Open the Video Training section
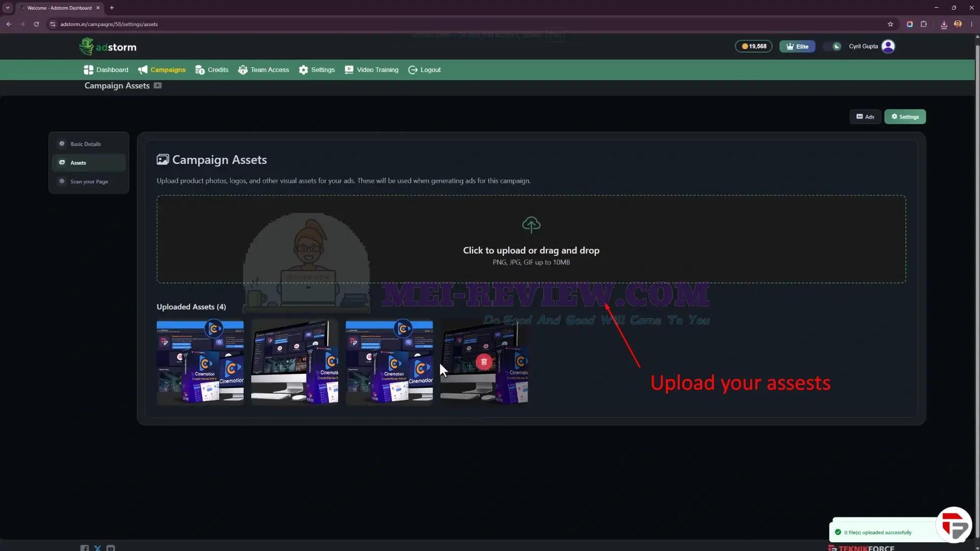This screenshot has height=551, width=980. tap(371, 70)
